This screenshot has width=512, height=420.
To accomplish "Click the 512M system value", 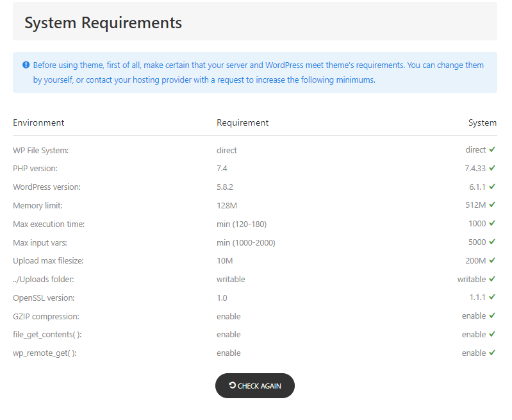I will [475, 205].
